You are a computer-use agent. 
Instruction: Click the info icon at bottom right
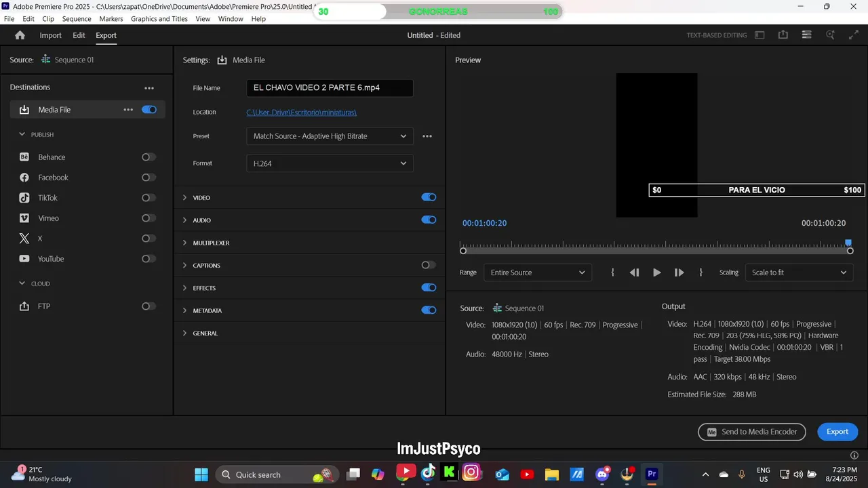[x=854, y=455]
